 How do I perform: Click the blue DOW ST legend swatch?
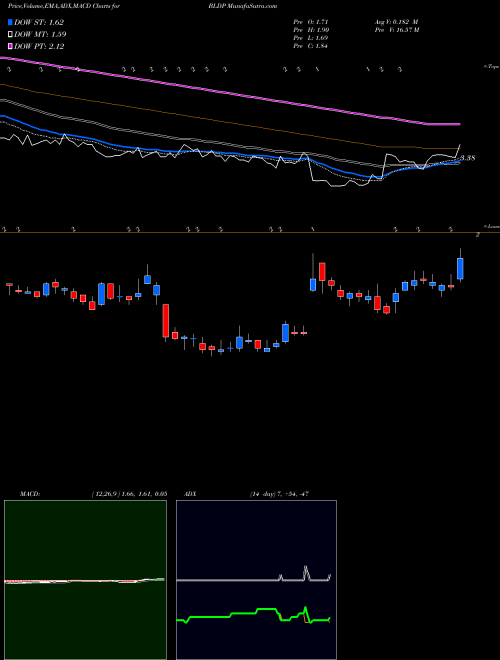10,22
